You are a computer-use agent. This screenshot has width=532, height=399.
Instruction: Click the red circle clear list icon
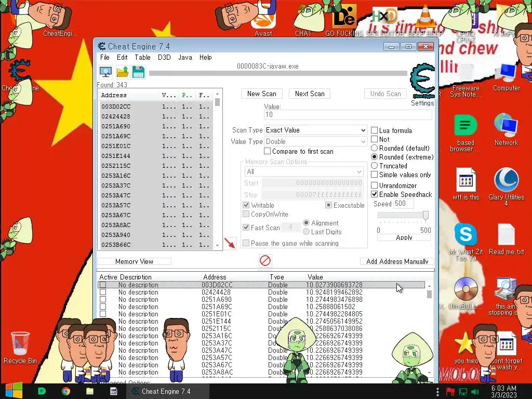[x=265, y=261]
